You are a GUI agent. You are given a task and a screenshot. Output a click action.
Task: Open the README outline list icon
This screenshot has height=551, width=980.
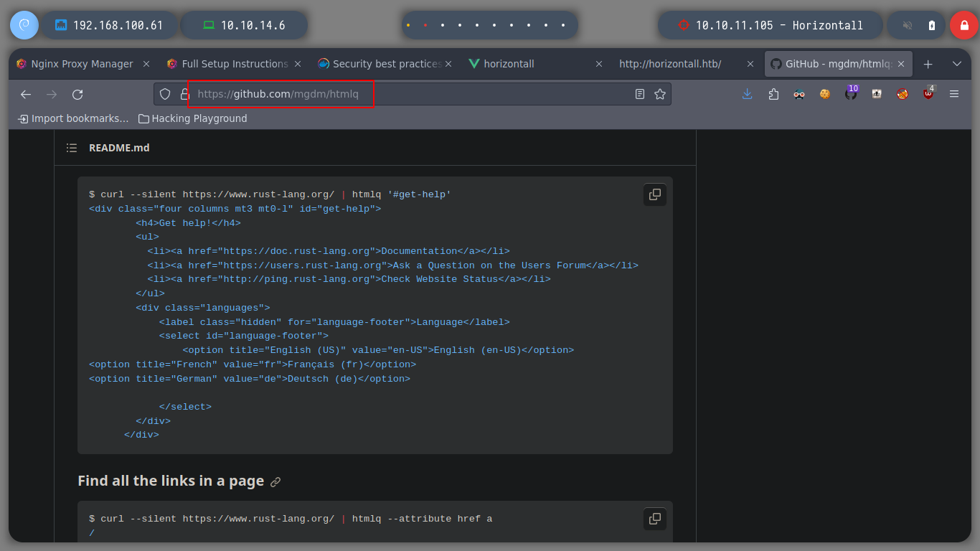[72, 148]
